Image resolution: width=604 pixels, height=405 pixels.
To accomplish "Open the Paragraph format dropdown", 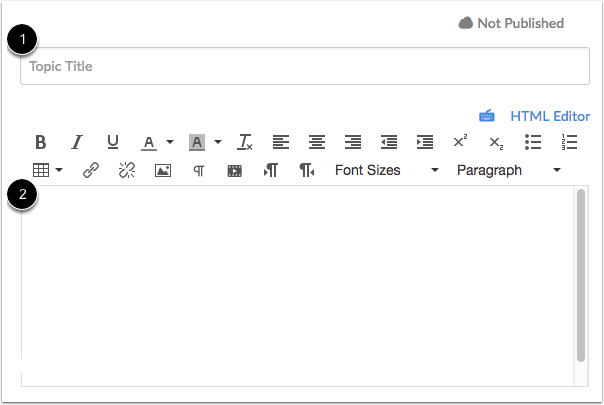I will [508, 170].
